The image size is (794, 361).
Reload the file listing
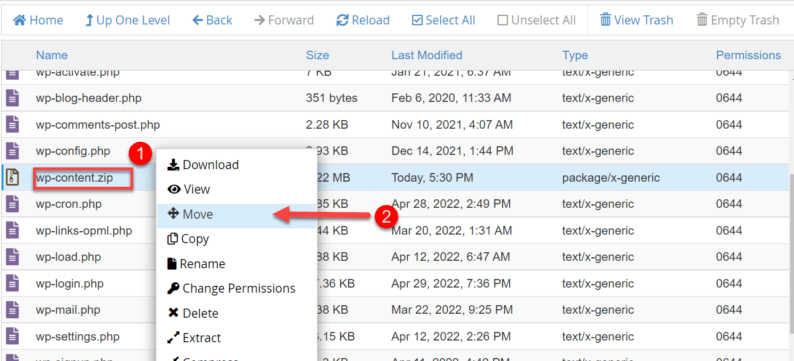(x=363, y=20)
